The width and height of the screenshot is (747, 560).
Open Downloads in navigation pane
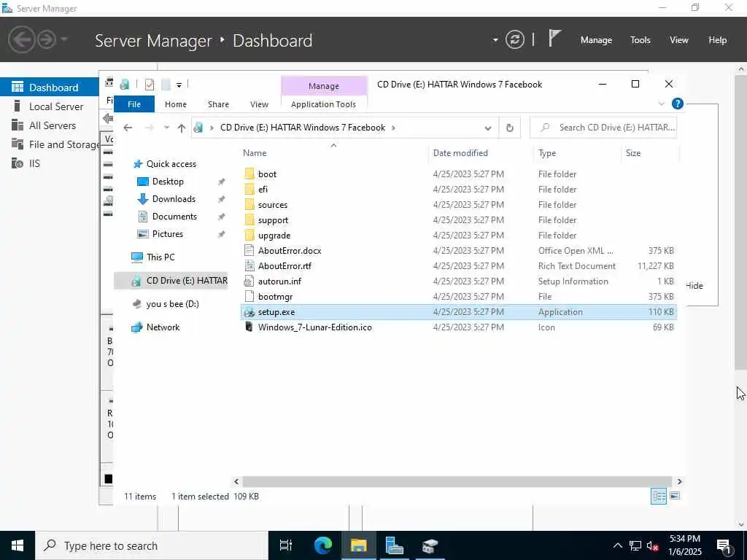click(x=174, y=199)
